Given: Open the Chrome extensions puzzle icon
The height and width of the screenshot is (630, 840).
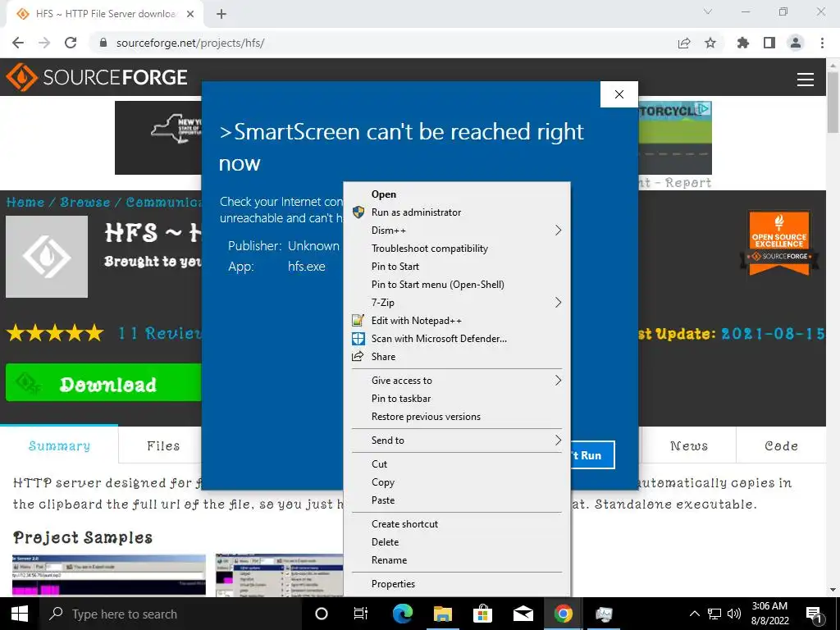Looking at the screenshot, I should [x=743, y=43].
